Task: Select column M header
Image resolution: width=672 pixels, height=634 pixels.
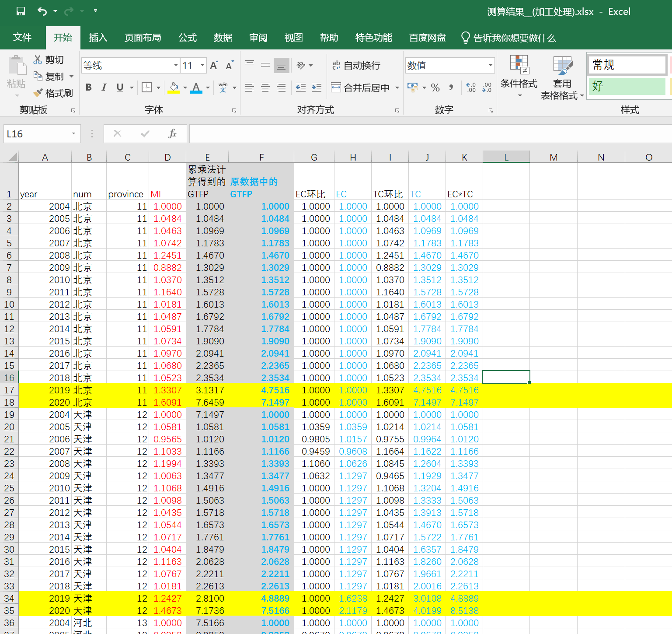Action: (554, 157)
